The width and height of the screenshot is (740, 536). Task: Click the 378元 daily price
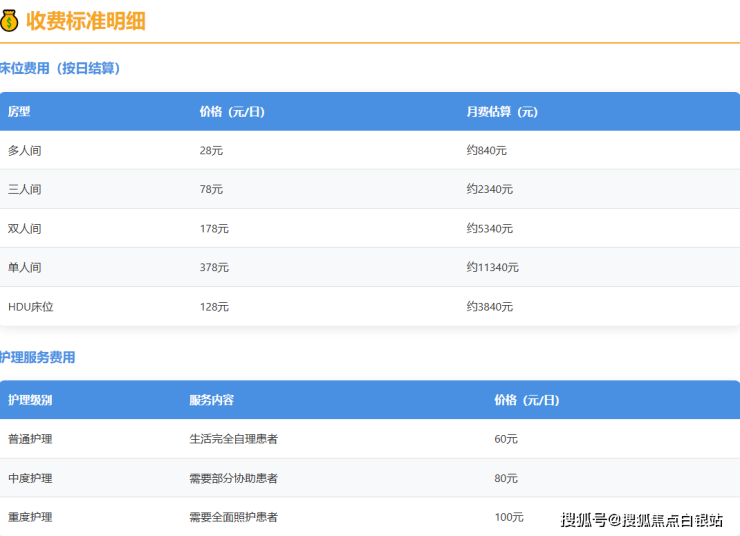214,267
